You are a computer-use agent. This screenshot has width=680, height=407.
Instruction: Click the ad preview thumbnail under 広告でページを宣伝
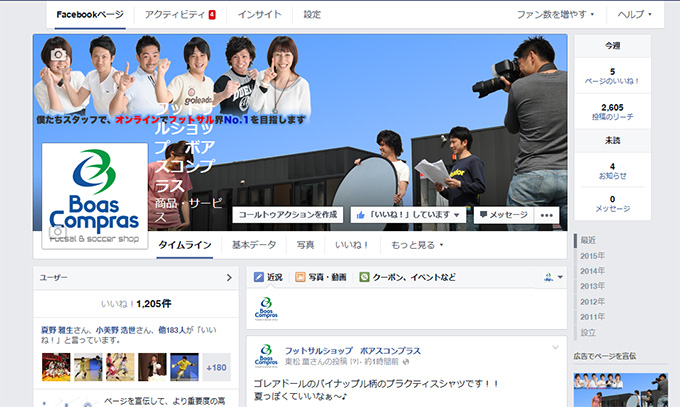pyautogui.click(x=621, y=390)
